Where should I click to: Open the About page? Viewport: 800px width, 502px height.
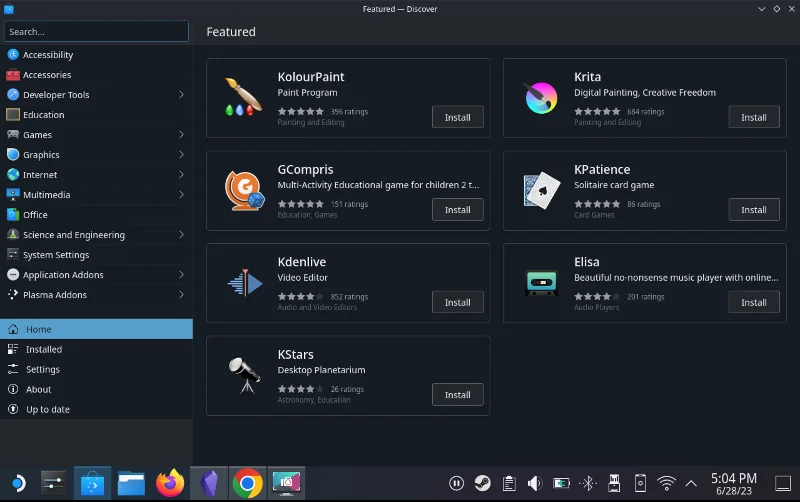(96, 389)
